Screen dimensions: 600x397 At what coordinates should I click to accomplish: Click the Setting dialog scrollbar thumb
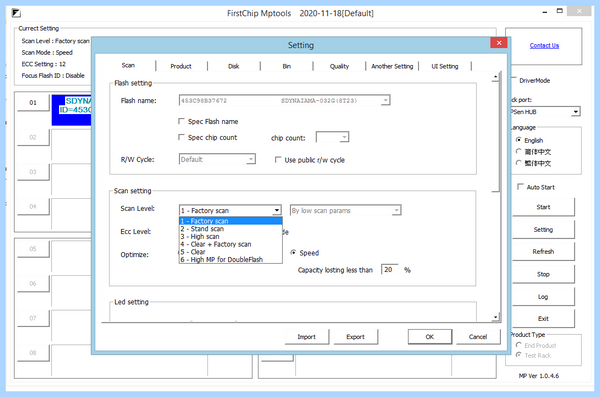click(x=496, y=136)
